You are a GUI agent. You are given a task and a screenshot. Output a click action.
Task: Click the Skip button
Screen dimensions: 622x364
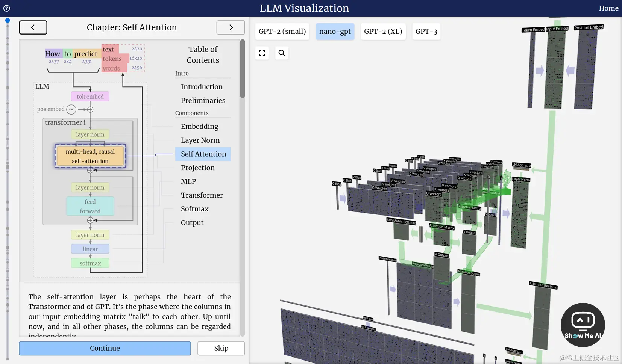[x=221, y=348]
